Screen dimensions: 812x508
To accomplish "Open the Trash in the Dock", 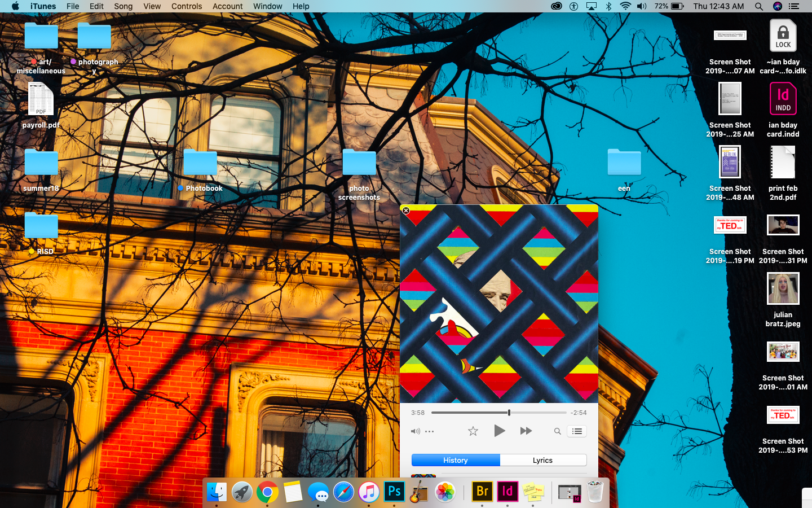I will point(595,492).
